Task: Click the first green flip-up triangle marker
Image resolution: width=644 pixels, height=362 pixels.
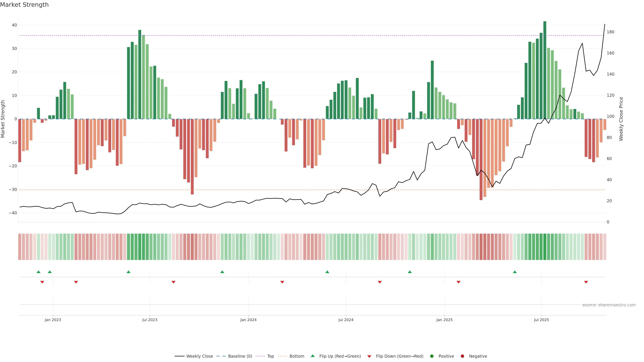Action: [x=39, y=272]
